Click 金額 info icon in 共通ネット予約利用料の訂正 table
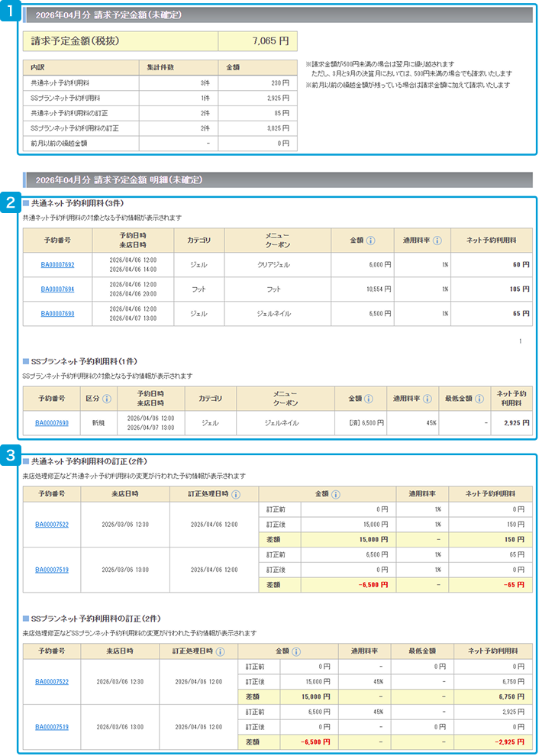This screenshot has width=542, height=756. 336,494
